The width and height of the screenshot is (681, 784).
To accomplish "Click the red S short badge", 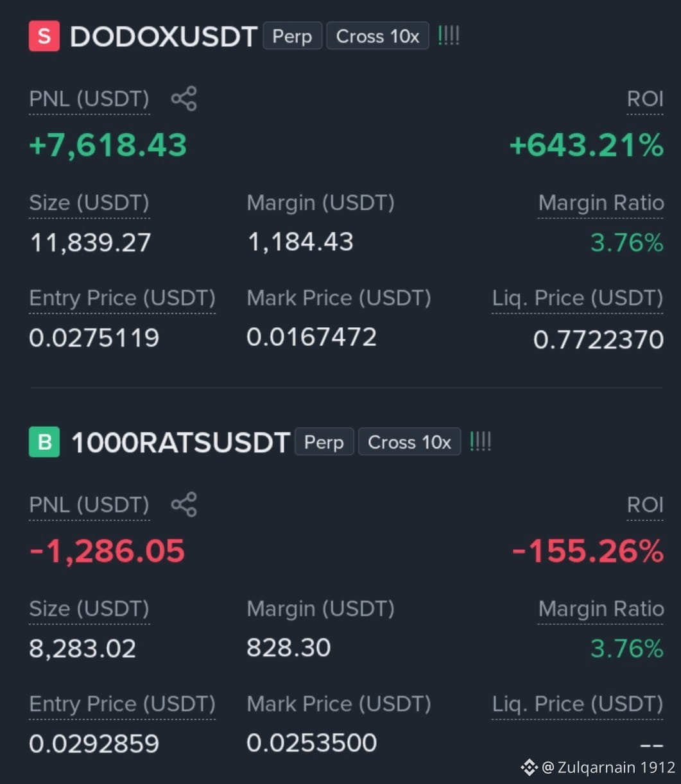I will coord(44,36).
